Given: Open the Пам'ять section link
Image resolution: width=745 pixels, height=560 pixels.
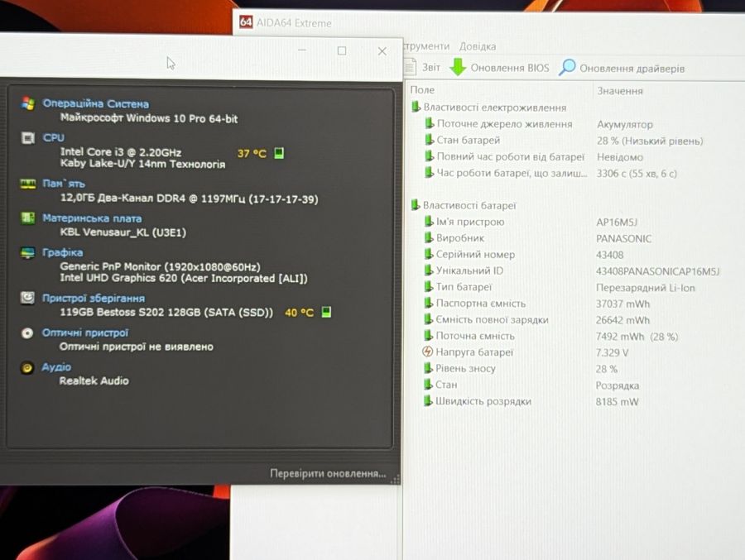Looking at the screenshot, I should (64, 184).
